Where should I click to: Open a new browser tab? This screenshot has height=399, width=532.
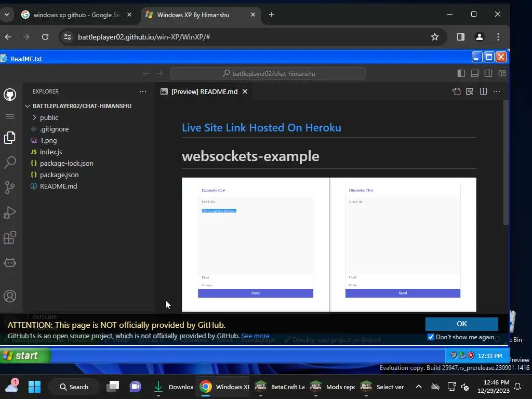(x=271, y=15)
